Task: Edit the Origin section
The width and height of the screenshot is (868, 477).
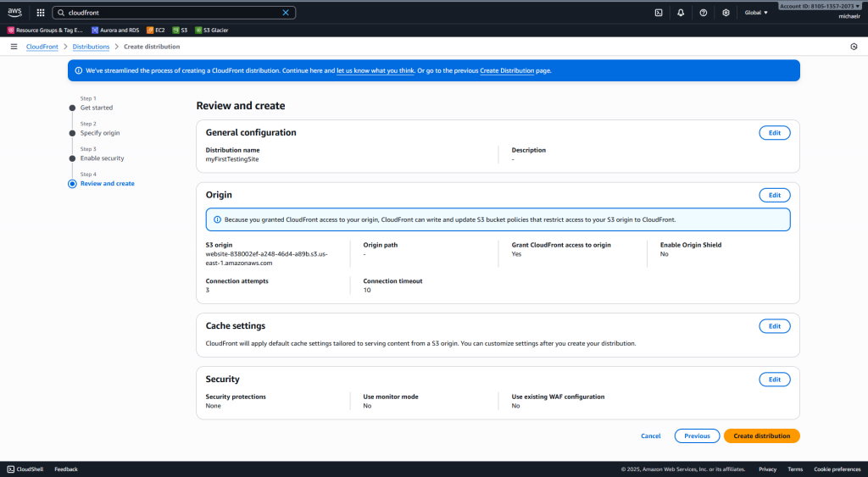Action: pyautogui.click(x=775, y=196)
